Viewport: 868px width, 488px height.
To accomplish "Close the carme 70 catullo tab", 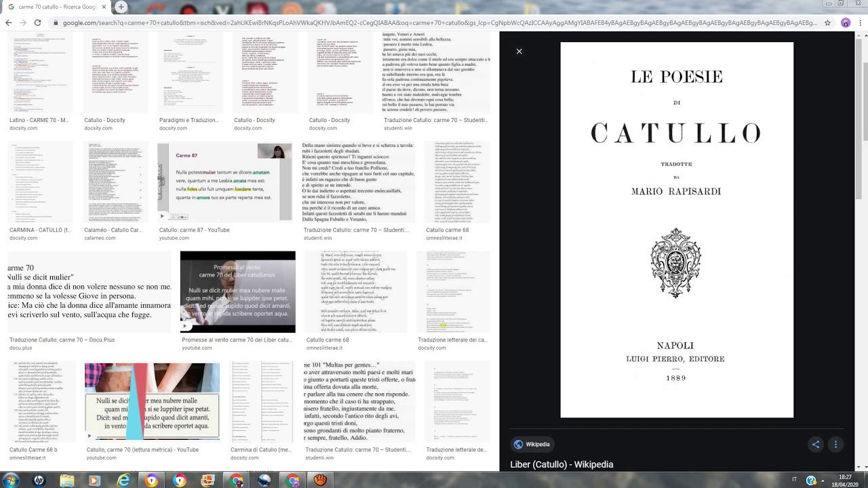I will 103,7.
